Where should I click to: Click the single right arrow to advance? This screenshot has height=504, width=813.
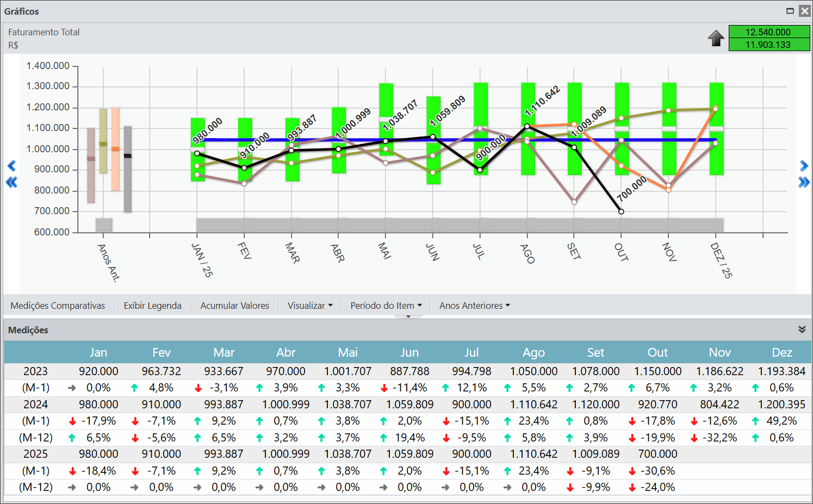804,166
